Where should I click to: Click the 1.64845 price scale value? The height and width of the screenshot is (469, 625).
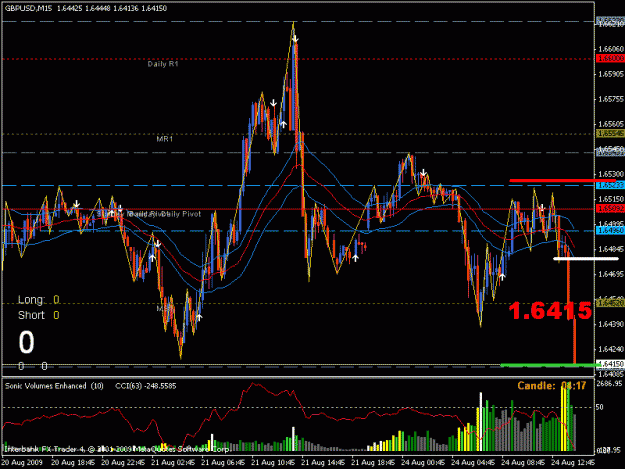click(x=611, y=249)
